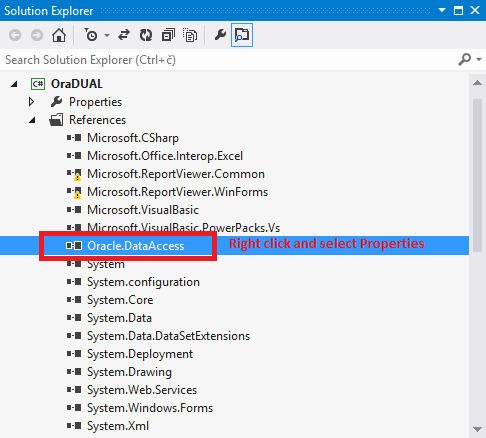Open Solution Explorer window position dropdown
Viewport: 486px width, 438px height.
pos(442,10)
